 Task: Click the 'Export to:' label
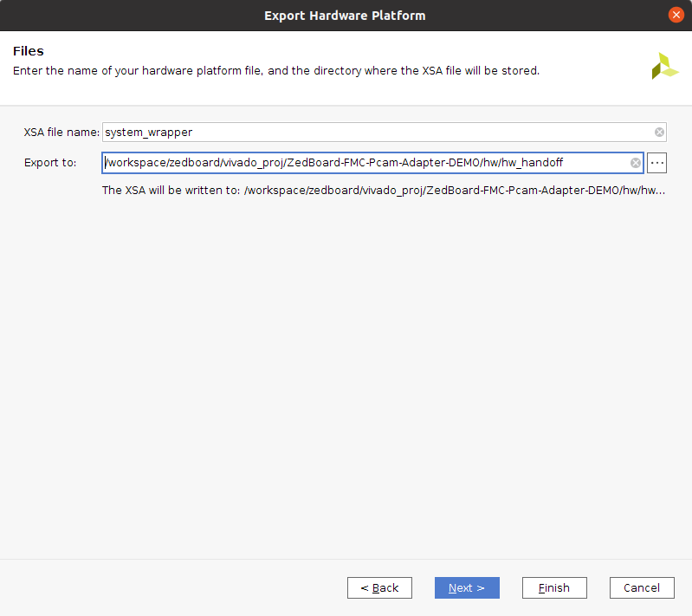[x=50, y=163]
